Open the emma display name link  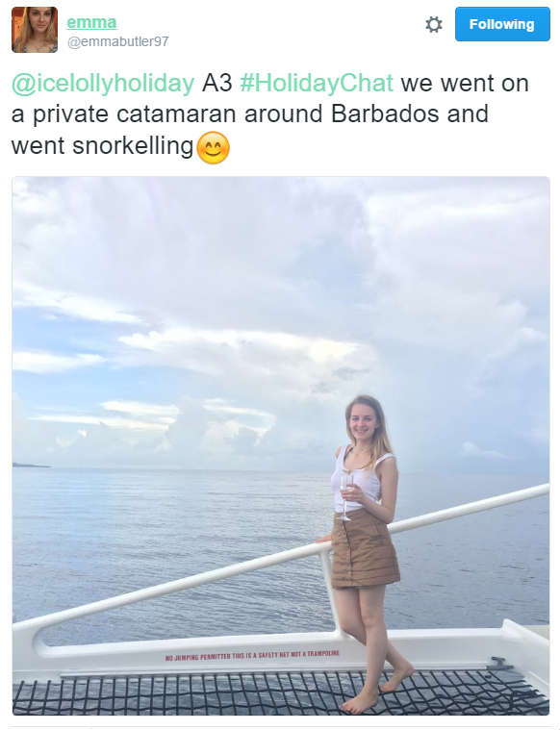pyautogui.click(x=91, y=22)
